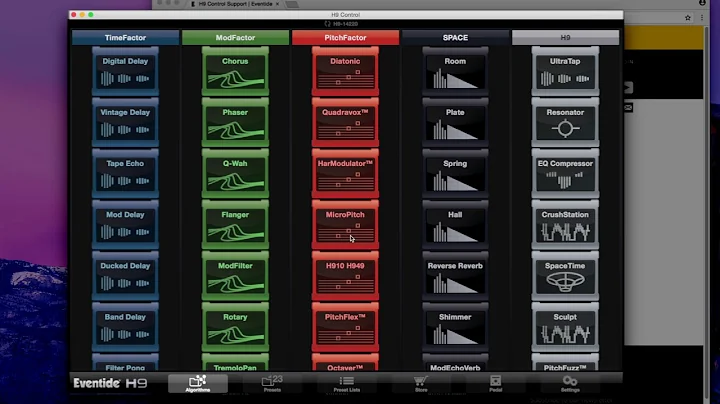This screenshot has height=404, width=720.
Task: Click the PitchFactor column header
Action: click(x=345, y=38)
